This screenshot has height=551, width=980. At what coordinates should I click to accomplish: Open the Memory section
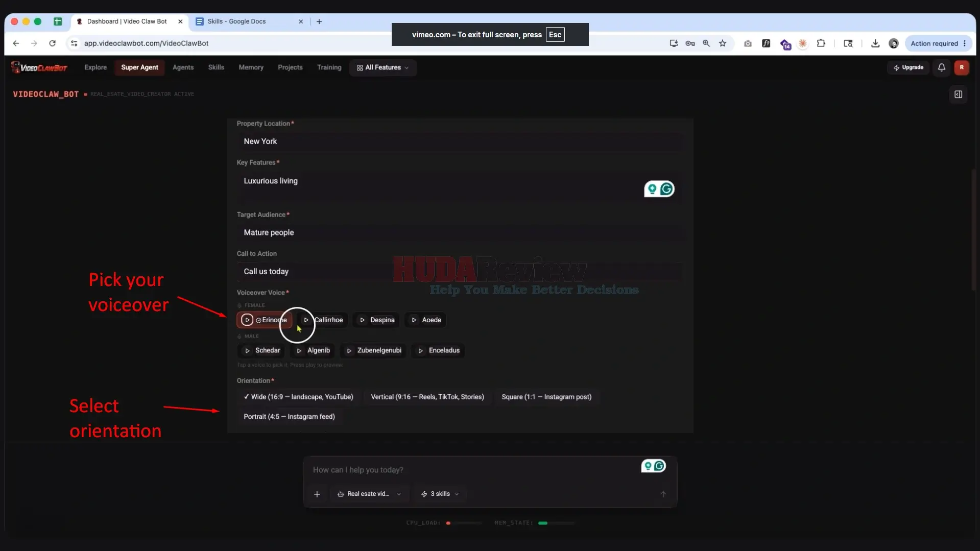click(x=251, y=67)
